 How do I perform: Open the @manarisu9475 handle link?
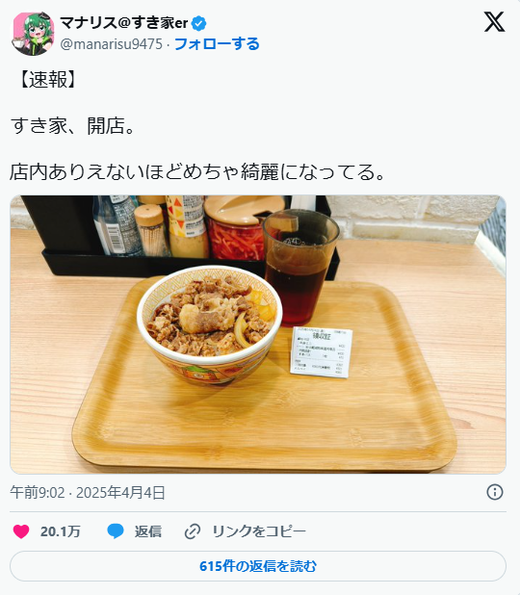[x=111, y=44]
